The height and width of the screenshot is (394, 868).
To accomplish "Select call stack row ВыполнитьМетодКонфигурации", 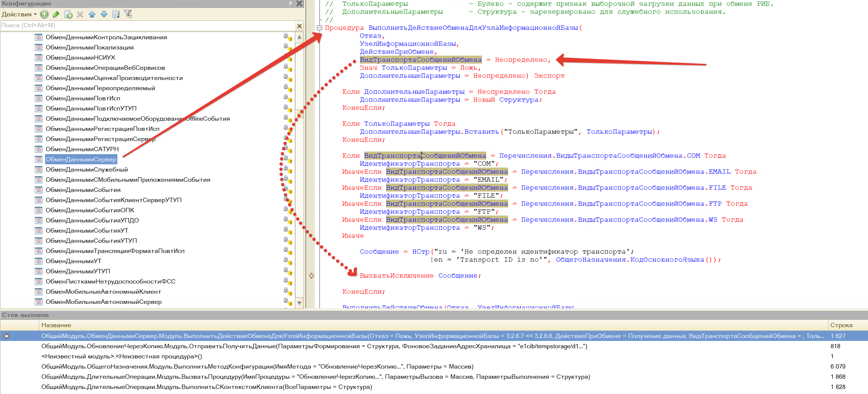I will tap(434, 366).
